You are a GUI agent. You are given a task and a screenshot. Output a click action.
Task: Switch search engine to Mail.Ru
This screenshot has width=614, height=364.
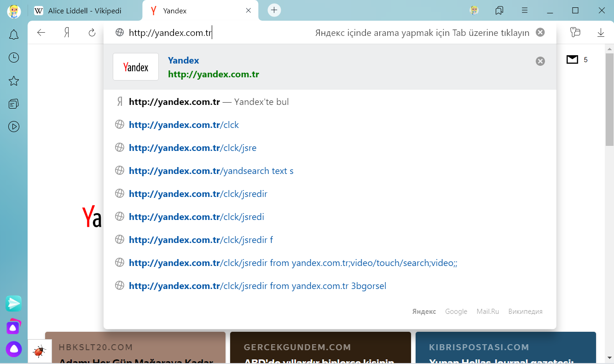(488, 312)
